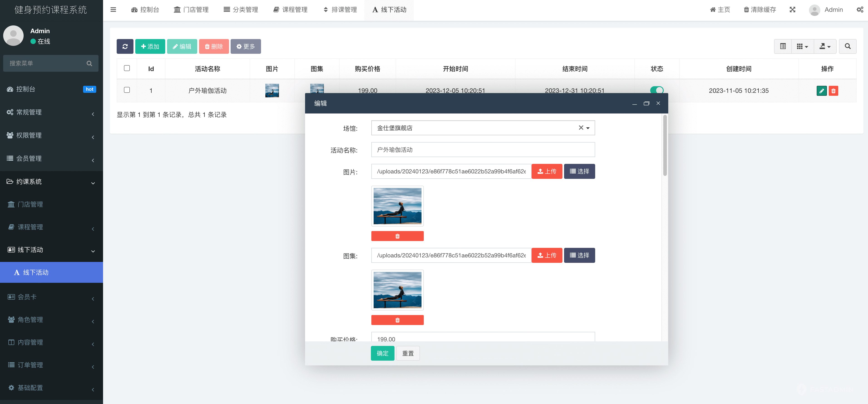Switch to the 控制台 top tab

[145, 10]
